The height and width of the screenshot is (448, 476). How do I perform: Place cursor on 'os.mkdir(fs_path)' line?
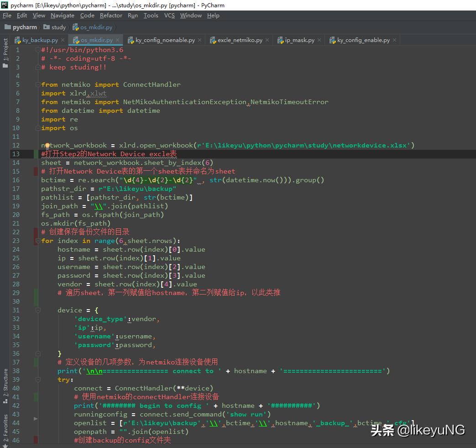[76, 224]
